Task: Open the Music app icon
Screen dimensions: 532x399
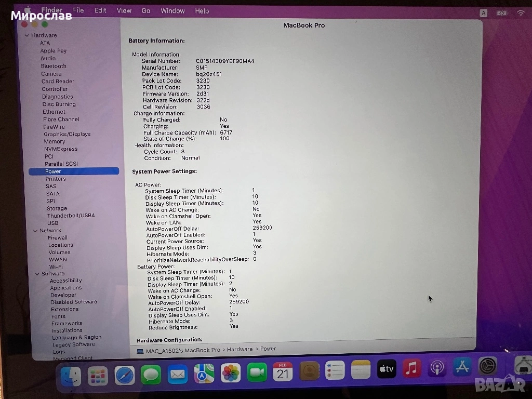Action: pos(411,368)
